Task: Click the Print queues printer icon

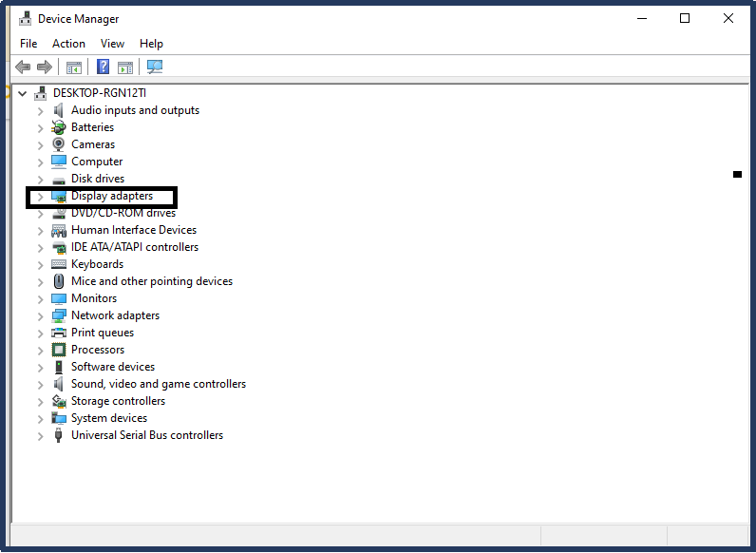Action: [58, 333]
